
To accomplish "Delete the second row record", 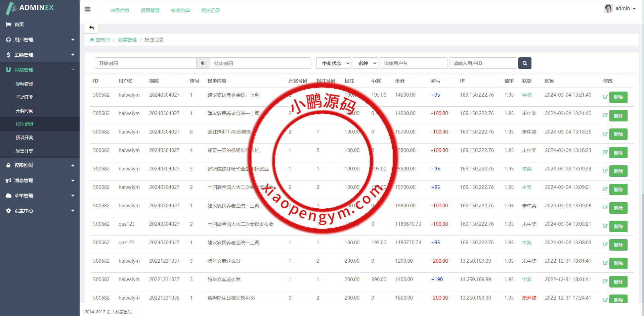I will [618, 116].
